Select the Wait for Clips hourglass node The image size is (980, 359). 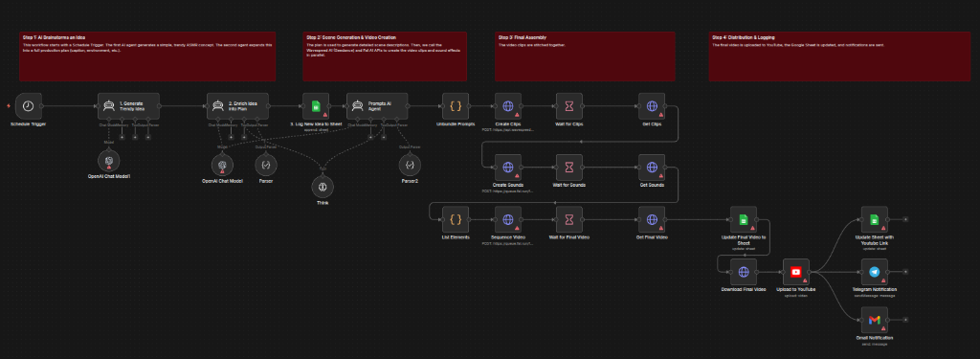click(x=569, y=106)
